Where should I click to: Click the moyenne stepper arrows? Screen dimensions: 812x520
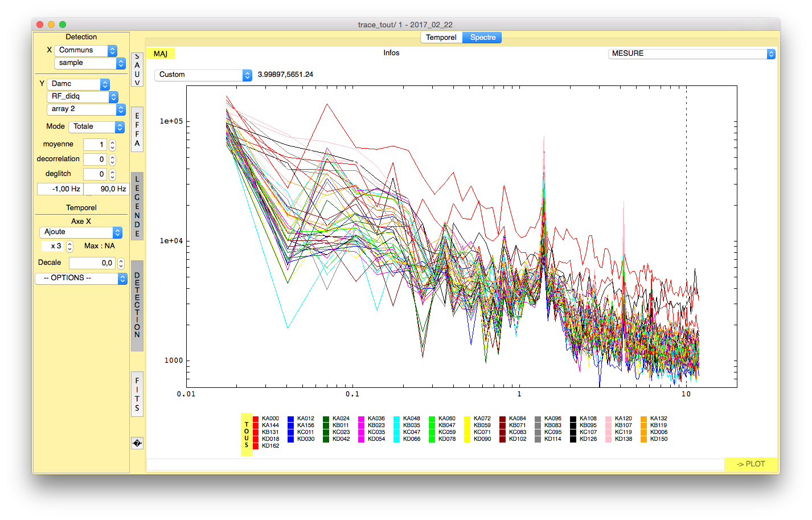point(112,145)
